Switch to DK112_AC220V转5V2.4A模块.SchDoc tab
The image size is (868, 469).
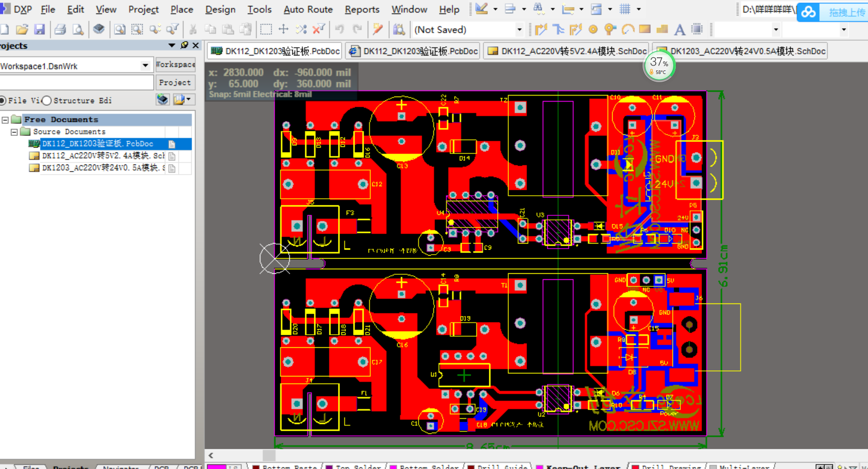(567, 51)
